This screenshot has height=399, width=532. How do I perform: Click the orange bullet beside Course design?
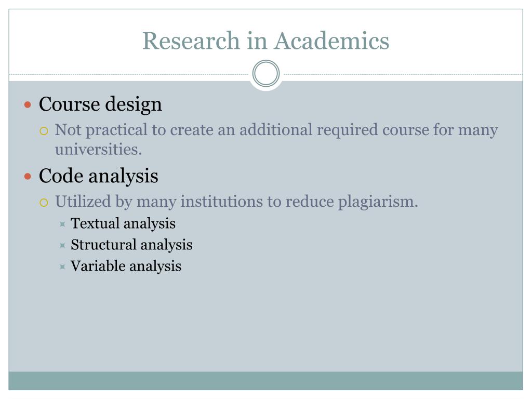pos(28,104)
